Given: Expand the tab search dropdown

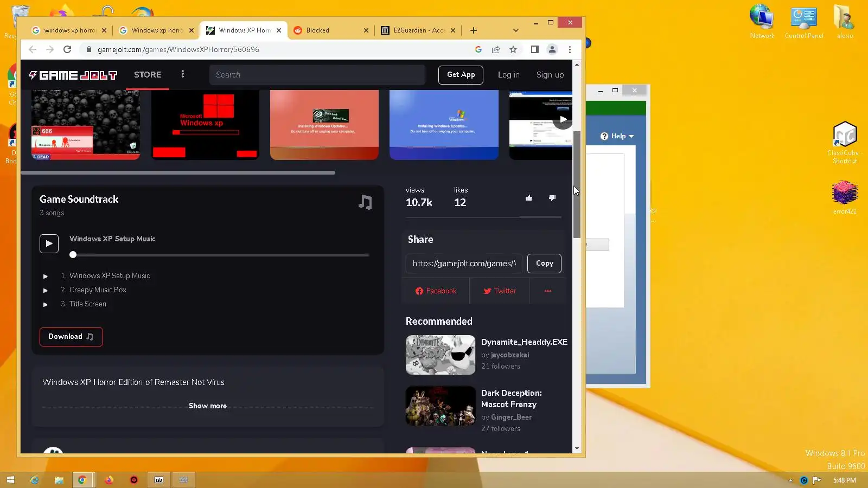Looking at the screenshot, I should click(516, 30).
